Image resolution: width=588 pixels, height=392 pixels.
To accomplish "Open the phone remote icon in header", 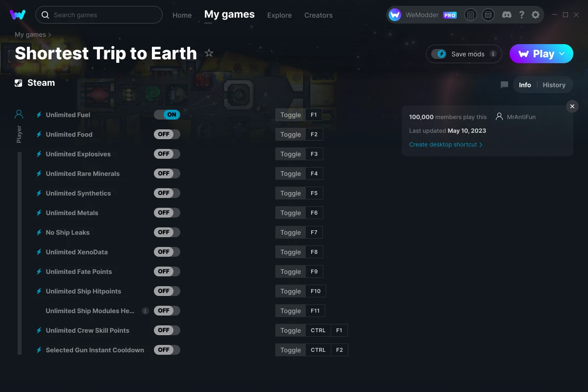I will tap(470, 15).
